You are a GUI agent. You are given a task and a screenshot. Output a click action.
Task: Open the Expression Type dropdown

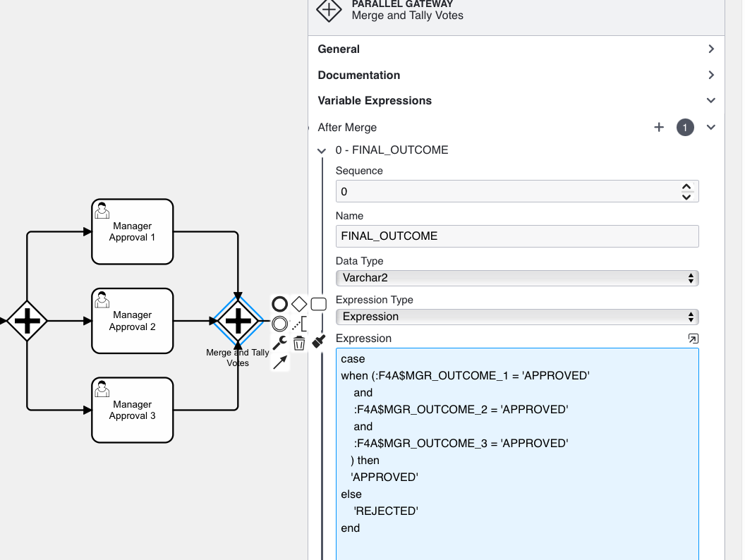point(516,317)
